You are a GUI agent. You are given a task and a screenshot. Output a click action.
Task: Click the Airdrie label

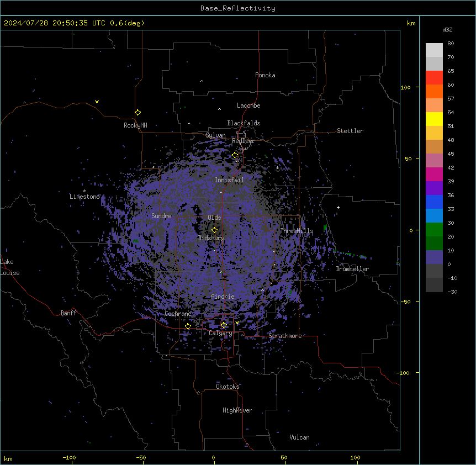coord(223,297)
